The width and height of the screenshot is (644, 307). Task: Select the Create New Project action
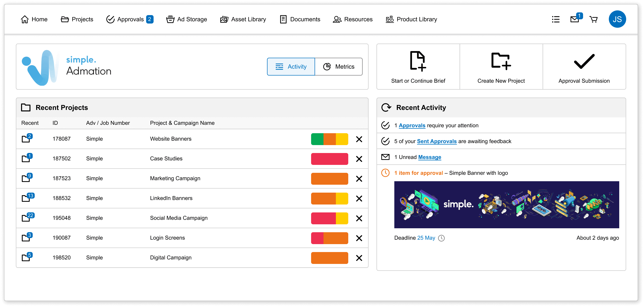click(501, 67)
